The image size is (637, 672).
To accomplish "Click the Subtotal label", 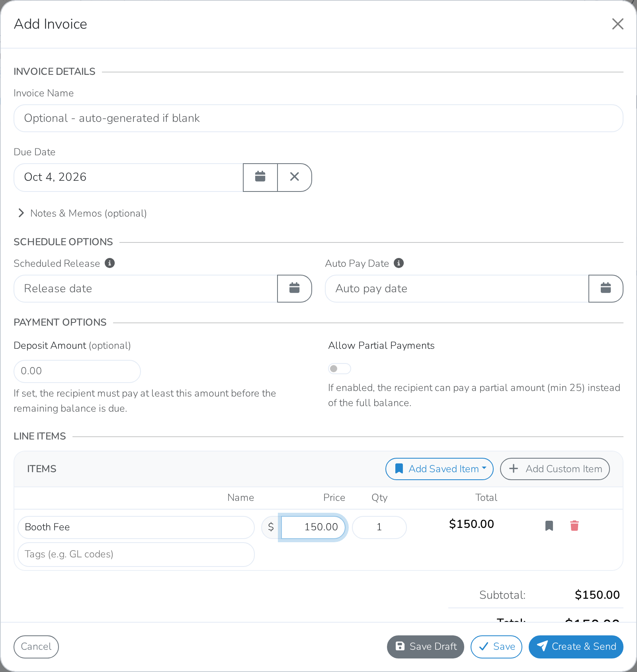I will pos(502,595).
